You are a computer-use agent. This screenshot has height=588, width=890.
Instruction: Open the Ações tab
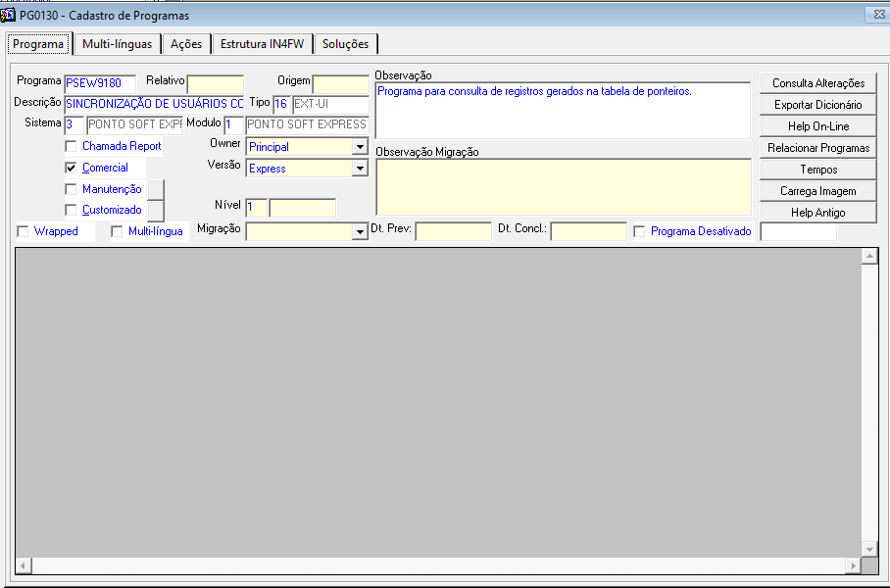point(186,44)
